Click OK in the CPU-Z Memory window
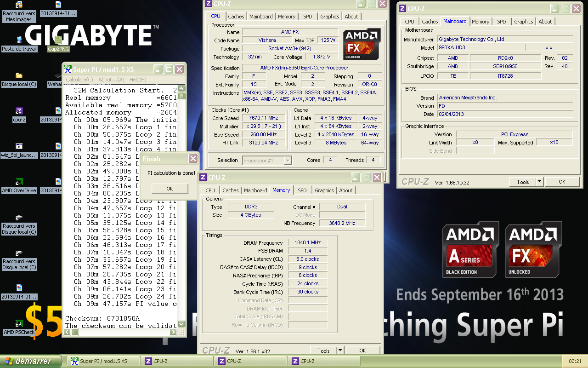 (x=362, y=351)
